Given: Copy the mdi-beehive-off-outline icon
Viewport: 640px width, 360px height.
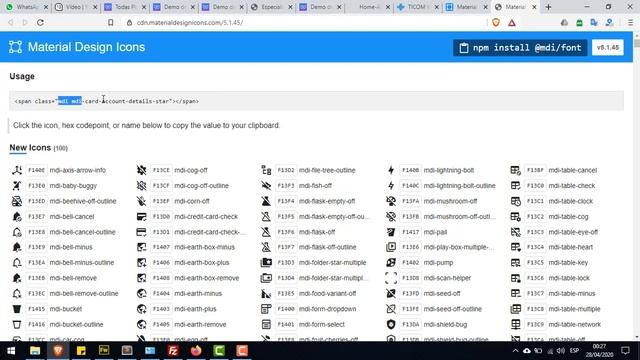Looking at the screenshot, I should pyautogui.click(x=17, y=201).
